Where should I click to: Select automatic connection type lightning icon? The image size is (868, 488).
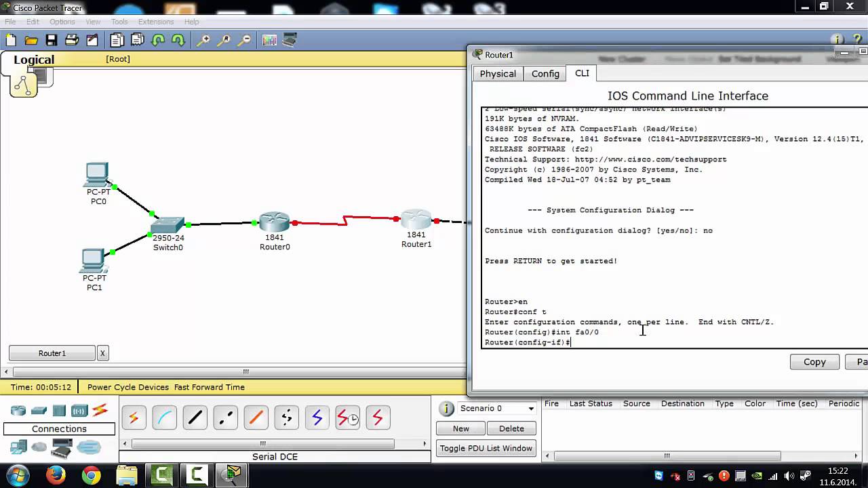(134, 418)
